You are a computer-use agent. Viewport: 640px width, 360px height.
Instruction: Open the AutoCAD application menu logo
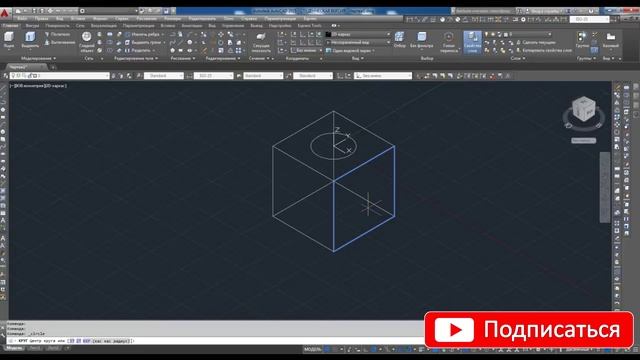[x=4, y=13]
